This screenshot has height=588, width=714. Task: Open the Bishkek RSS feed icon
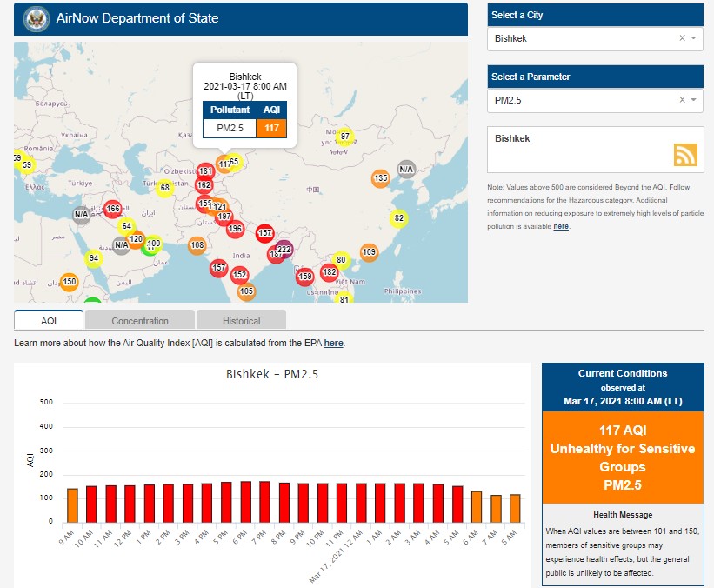tap(685, 154)
